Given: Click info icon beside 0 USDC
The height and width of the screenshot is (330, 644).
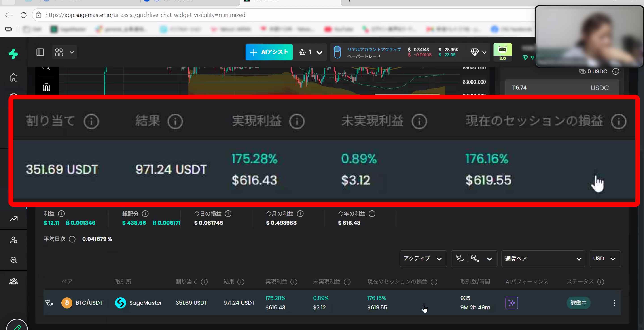Looking at the screenshot, I should coord(616,71).
